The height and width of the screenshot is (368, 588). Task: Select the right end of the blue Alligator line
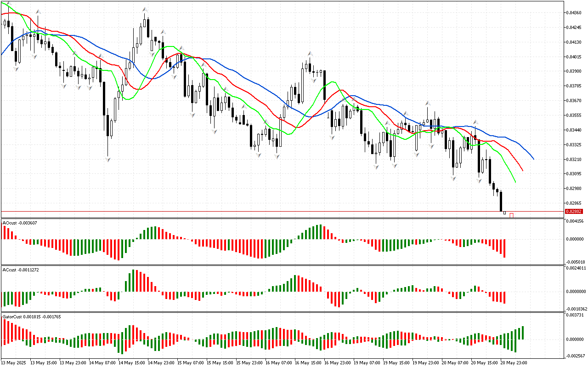(x=533, y=159)
